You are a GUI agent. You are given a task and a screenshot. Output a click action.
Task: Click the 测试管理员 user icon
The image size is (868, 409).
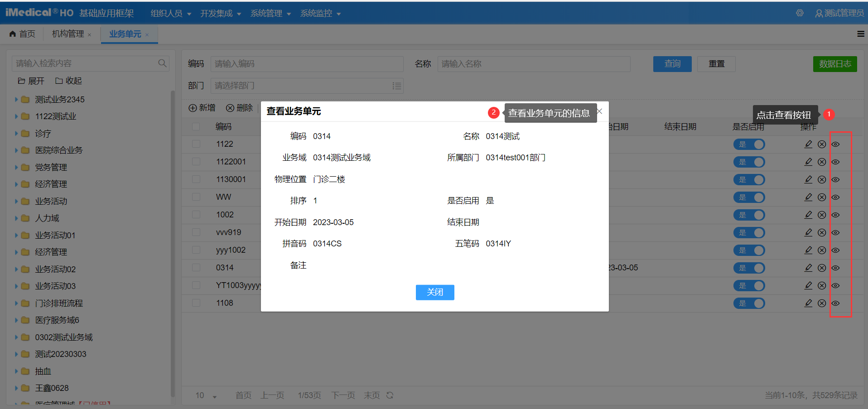[819, 14]
